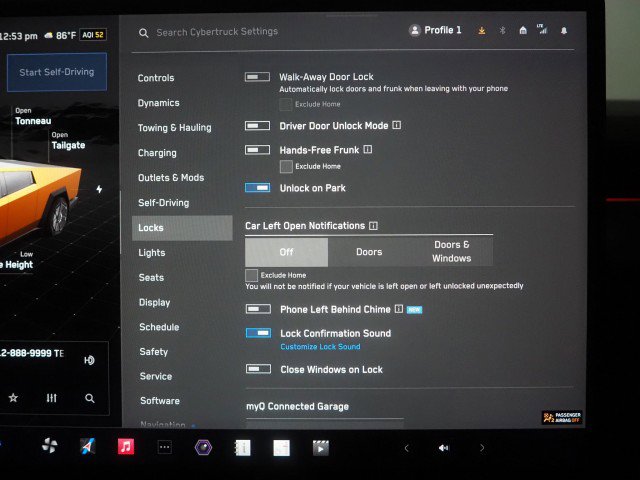Turn off Lock Confirmation Sound switch
The image size is (640, 480).
258,333
